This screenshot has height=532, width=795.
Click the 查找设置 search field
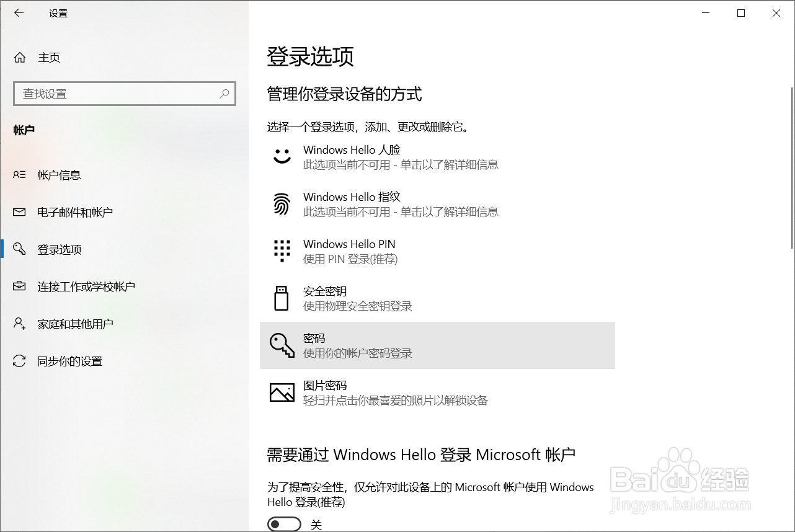(x=125, y=94)
